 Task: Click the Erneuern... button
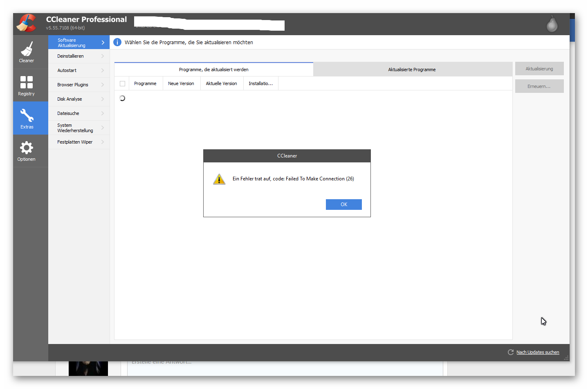click(539, 86)
